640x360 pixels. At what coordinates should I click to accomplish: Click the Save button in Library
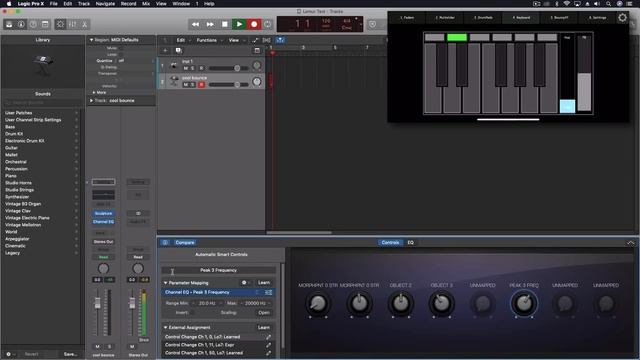pyautogui.click(x=70, y=354)
